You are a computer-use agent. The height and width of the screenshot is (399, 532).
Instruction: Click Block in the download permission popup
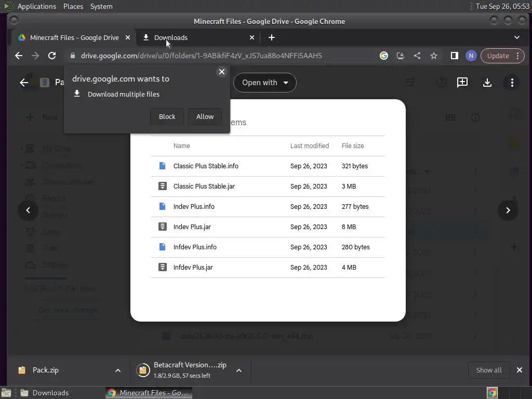click(x=167, y=117)
